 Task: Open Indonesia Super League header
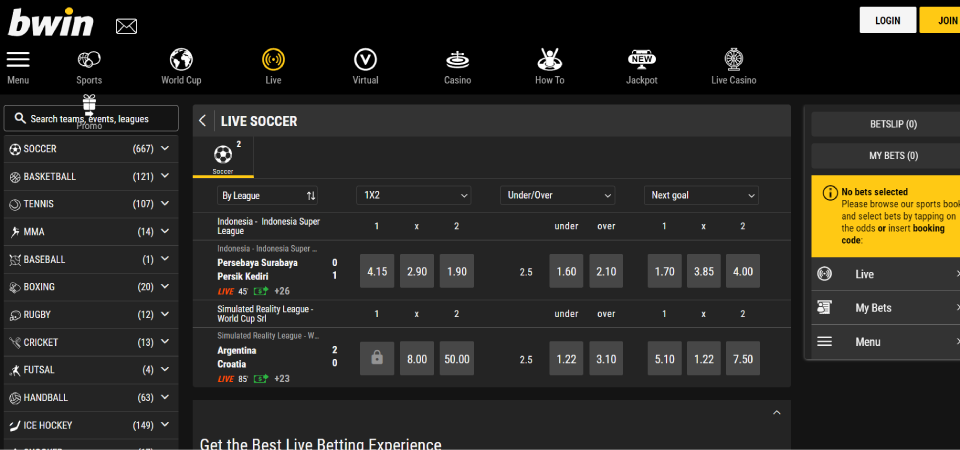coord(269,226)
